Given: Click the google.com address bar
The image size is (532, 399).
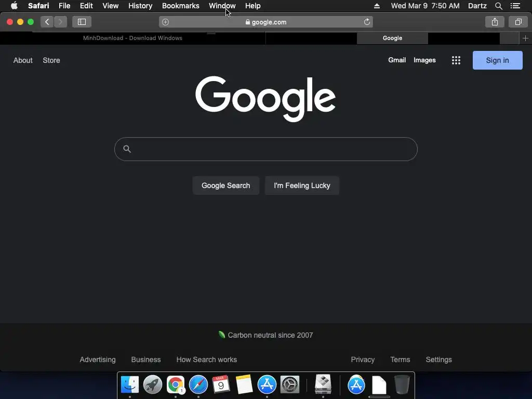Looking at the screenshot, I should coord(266,22).
